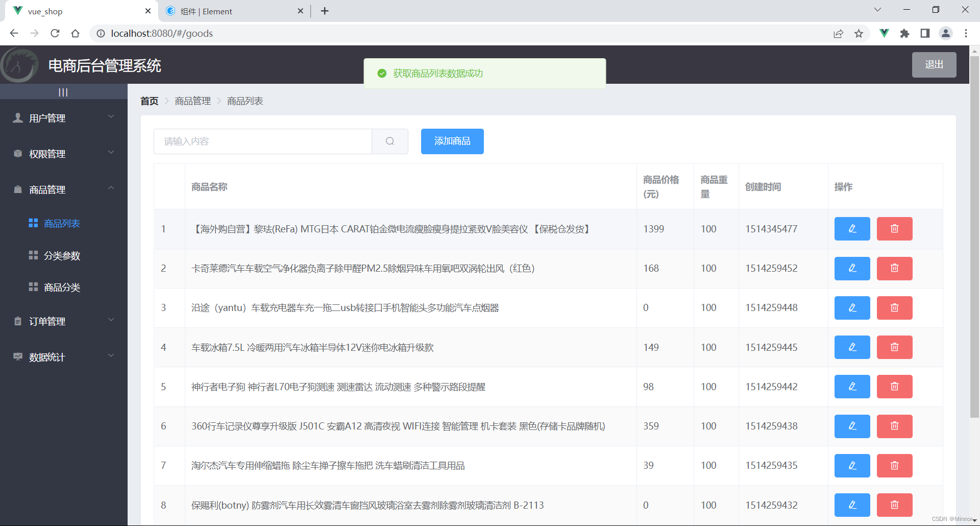Go back in browser history
The width and height of the screenshot is (980, 526).
coord(14,33)
